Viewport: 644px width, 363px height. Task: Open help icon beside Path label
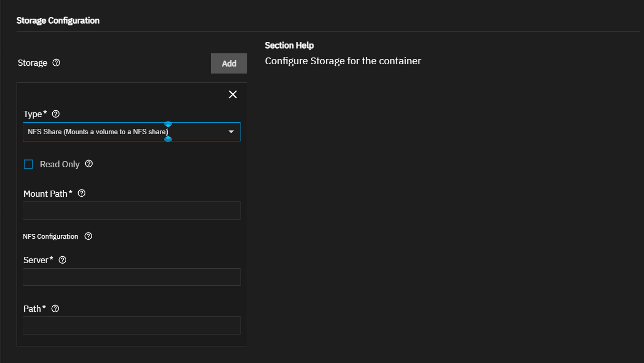[x=55, y=309]
